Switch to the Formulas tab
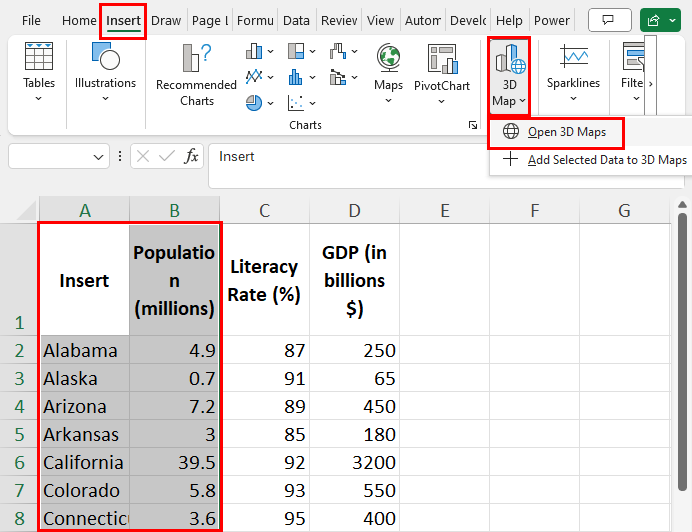This screenshot has height=532, width=692. click(255, 20)
